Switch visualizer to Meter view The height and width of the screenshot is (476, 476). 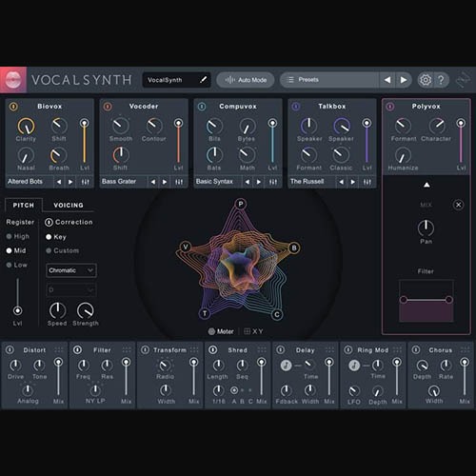coord(221,331)
